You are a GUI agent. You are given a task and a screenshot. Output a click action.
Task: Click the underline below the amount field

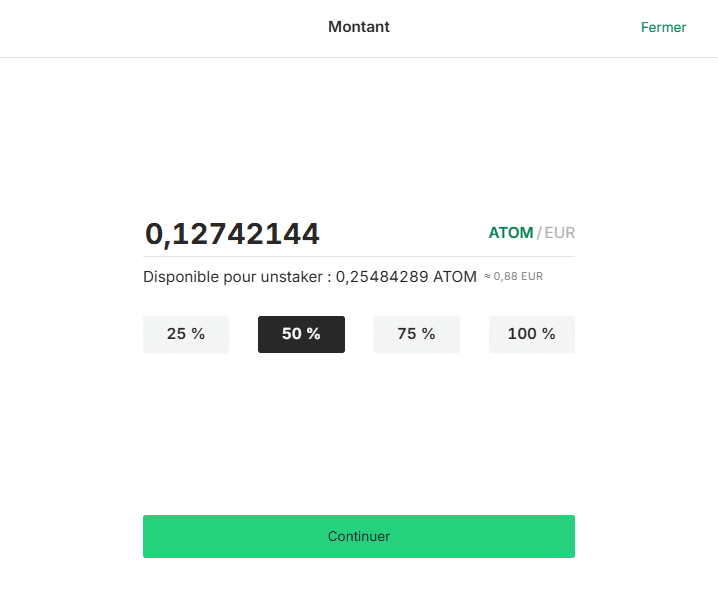[359, 256]
